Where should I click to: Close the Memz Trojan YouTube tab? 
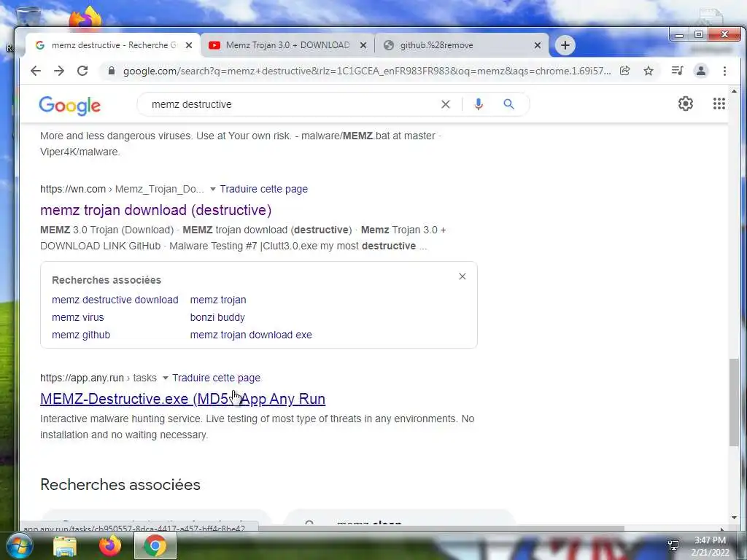click(363, 45)
